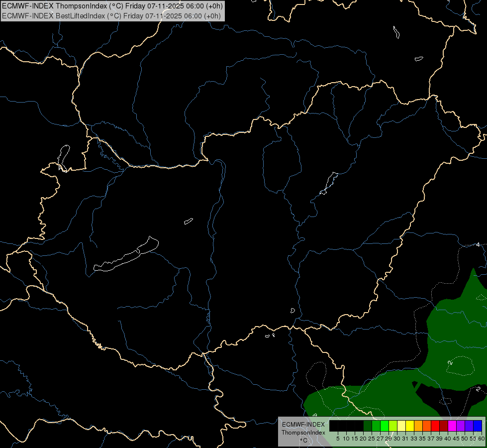Click the legend tick value 10
The width and height of the screenshot is (487, 448).
tap(346, 439)
